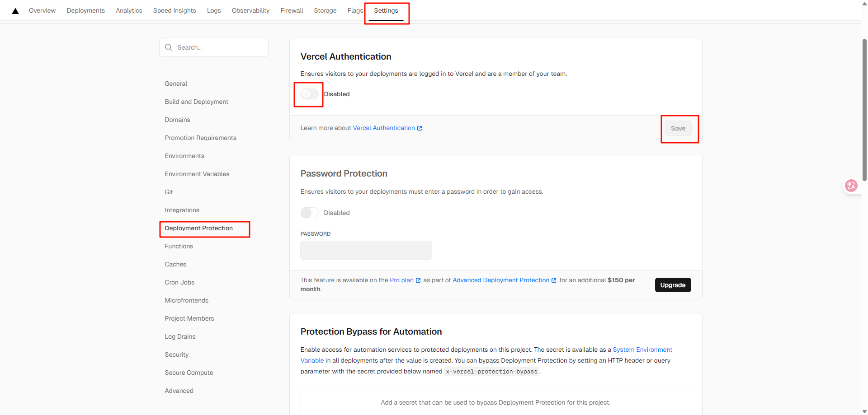
Task: Click external link icon after Pro plan
Action: coord(418,280)
